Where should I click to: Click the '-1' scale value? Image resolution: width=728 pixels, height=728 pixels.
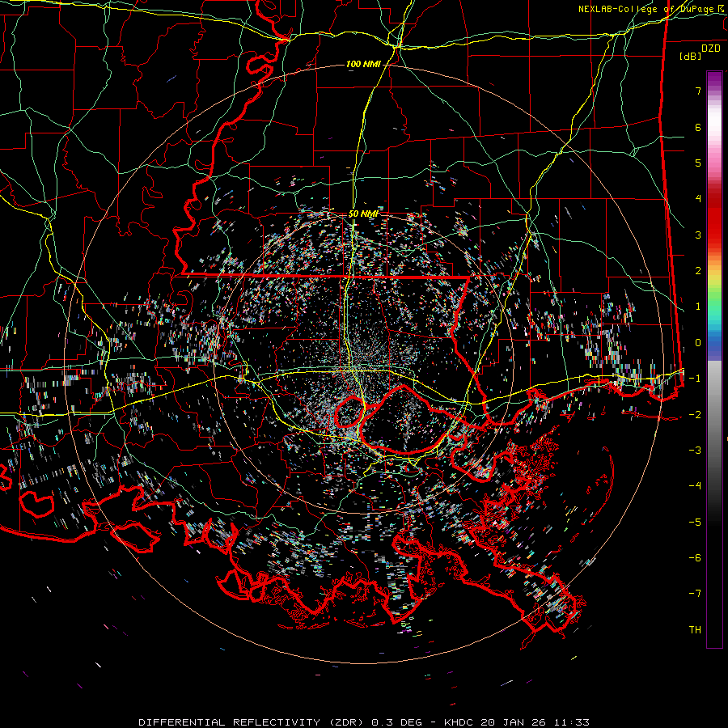695,379
